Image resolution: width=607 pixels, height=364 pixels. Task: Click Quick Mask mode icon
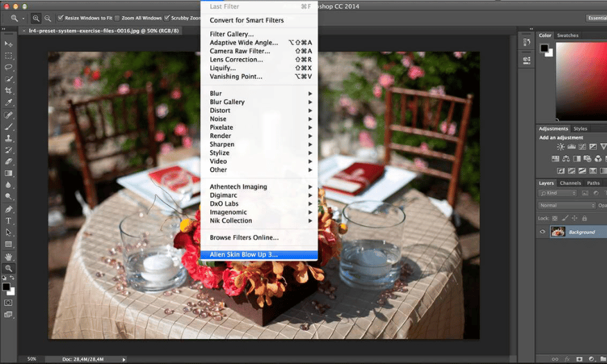coord(8,302)
